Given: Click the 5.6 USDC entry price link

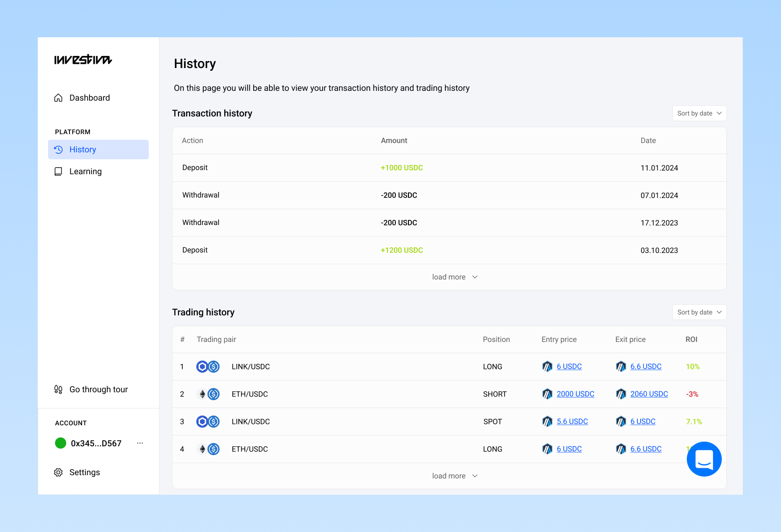Looking at the screenshot, I should pos(572,422).
